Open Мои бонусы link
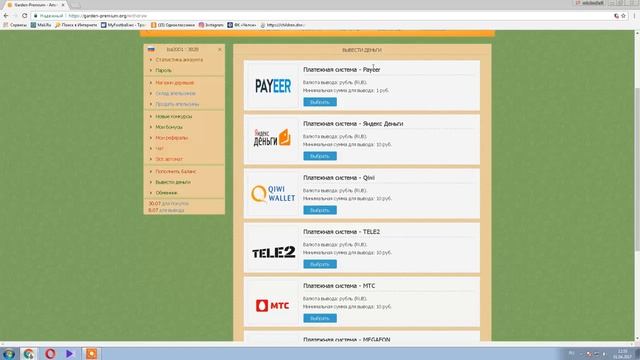Viewport: 640px width, 360px height. point(169,127)
